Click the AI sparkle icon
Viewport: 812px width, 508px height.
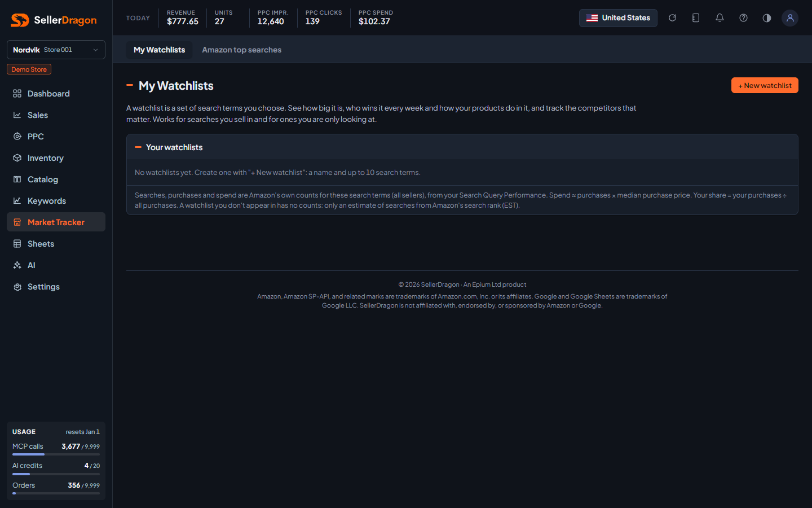pyautogui.click(x=17, y=265)
